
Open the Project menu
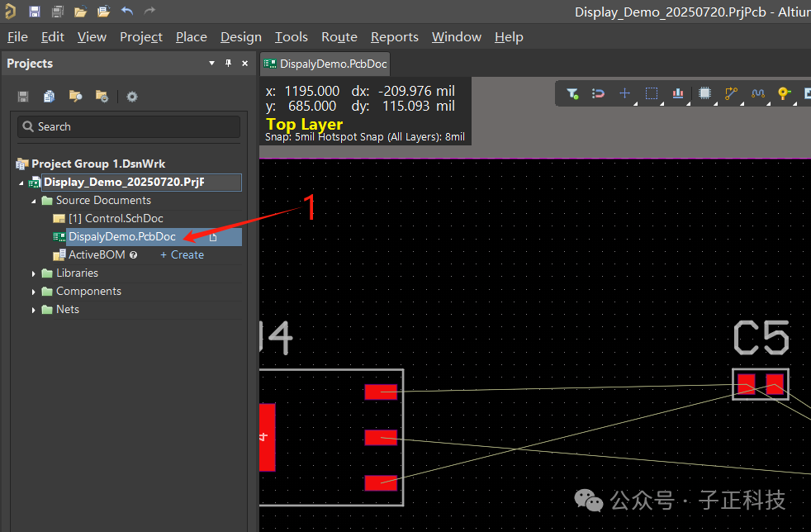pos(141,36)
